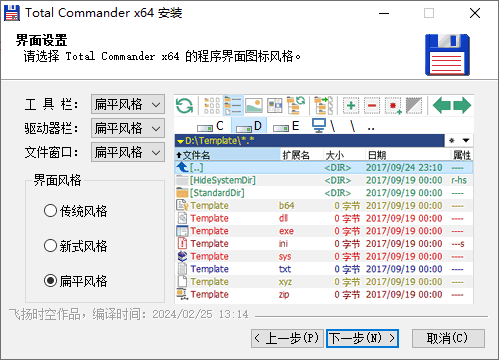Viewport: 499px width, 360px height.
Task: Click the Template txt file name
Action: click(x=209, y=269)
